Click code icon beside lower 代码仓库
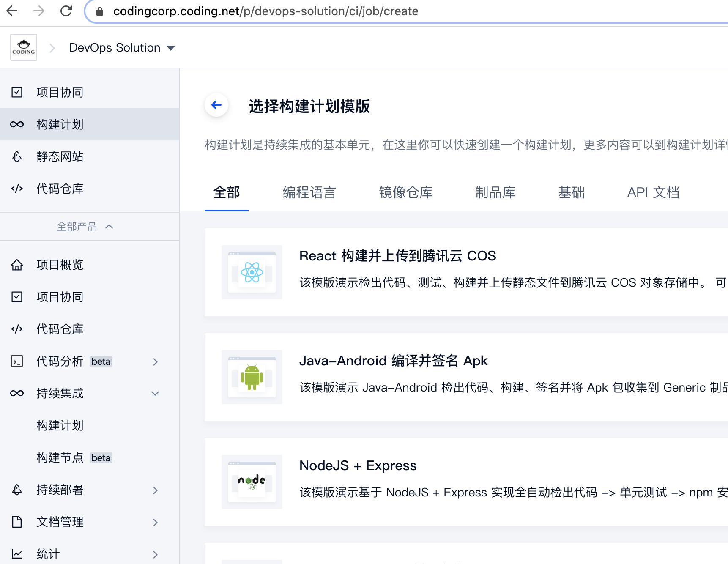The width and height of the screenshot is (728, 564). 17,329
